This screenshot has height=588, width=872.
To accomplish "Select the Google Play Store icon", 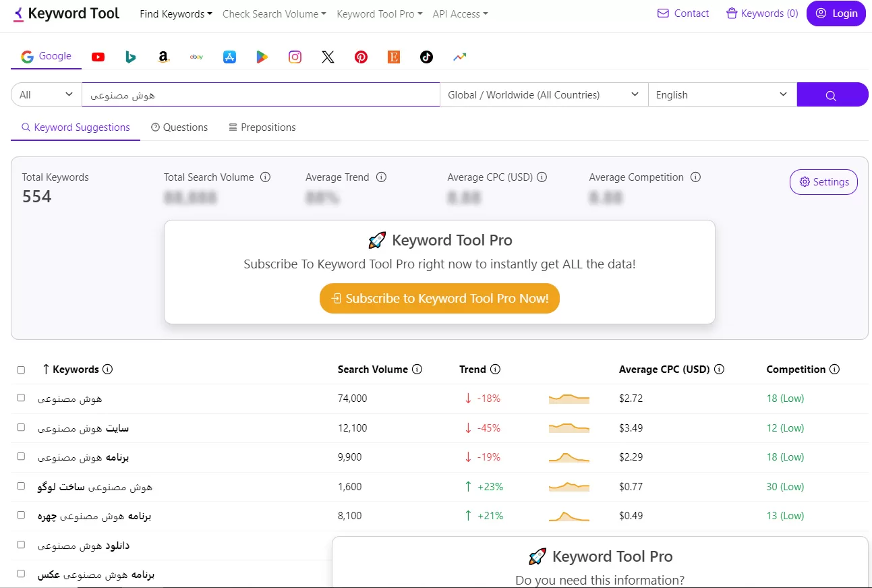I will (262, 57).
